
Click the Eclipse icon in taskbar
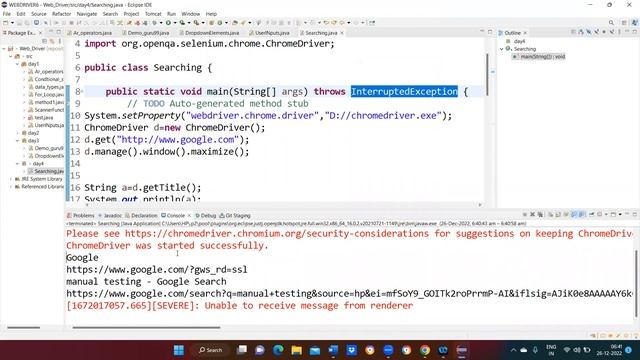coord(462,350)
